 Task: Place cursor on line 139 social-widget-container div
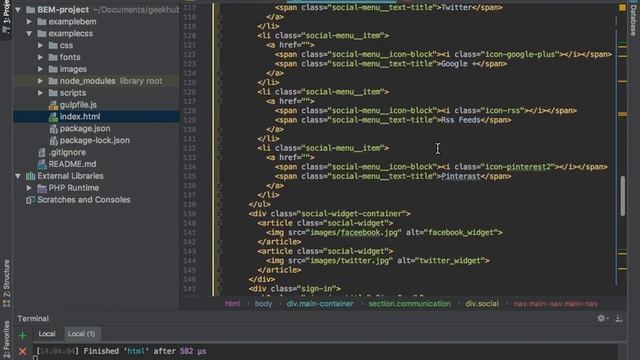[329, 214]
